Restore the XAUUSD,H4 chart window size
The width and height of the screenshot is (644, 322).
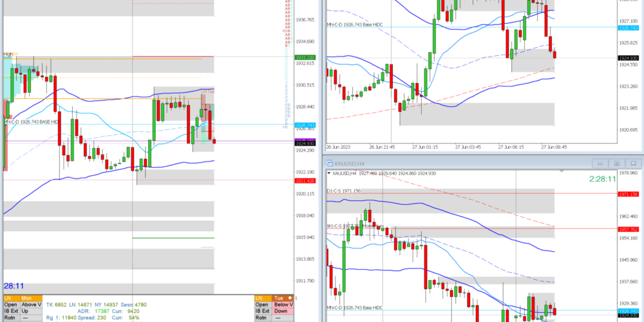click(616, 164)
